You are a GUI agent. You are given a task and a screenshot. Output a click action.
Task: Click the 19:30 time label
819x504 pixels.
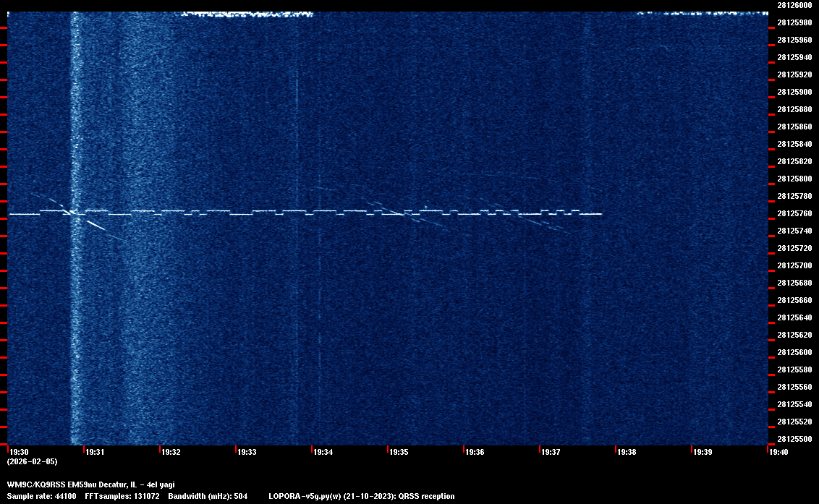coord(19,452)
